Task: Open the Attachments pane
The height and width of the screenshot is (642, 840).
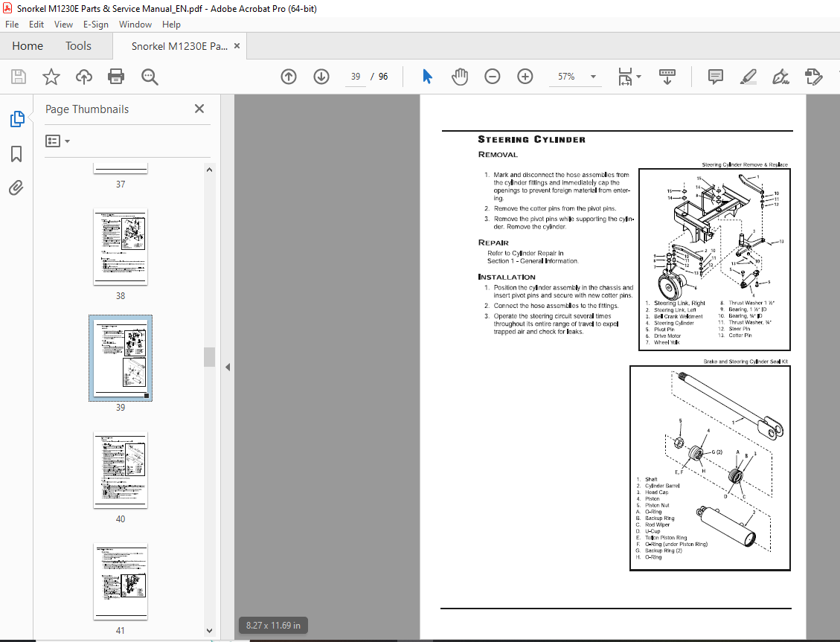Action: coord(16,188)
